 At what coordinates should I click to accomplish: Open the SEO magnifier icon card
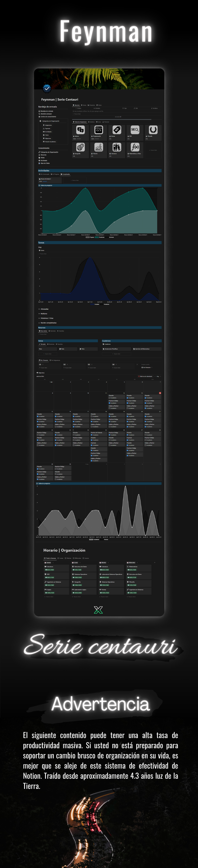point(135,130)
